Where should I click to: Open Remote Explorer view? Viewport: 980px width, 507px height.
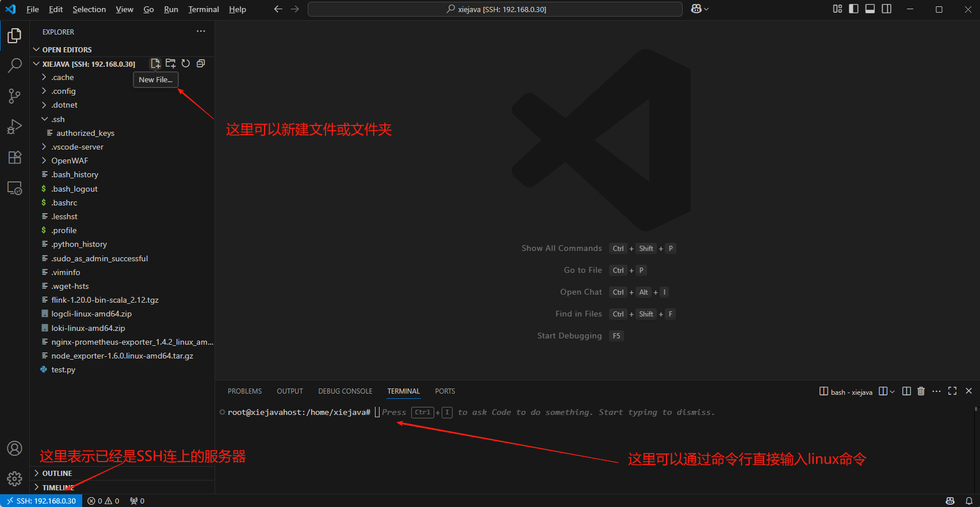(x=14, y=188)
